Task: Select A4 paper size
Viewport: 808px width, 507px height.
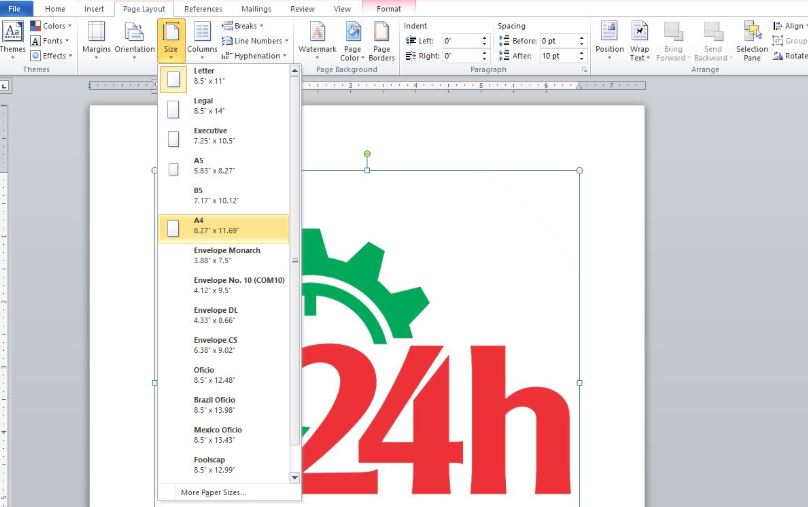Action: point(224,228)
